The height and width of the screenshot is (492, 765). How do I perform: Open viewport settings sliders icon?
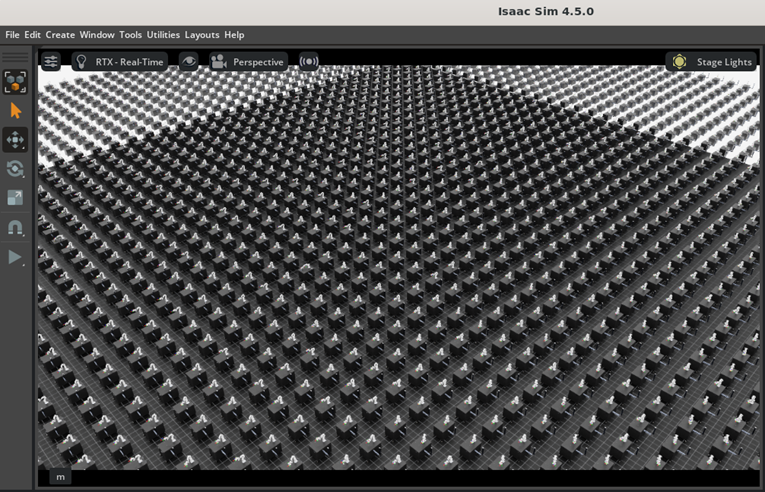pyautogui.click(x=51, y=62)
